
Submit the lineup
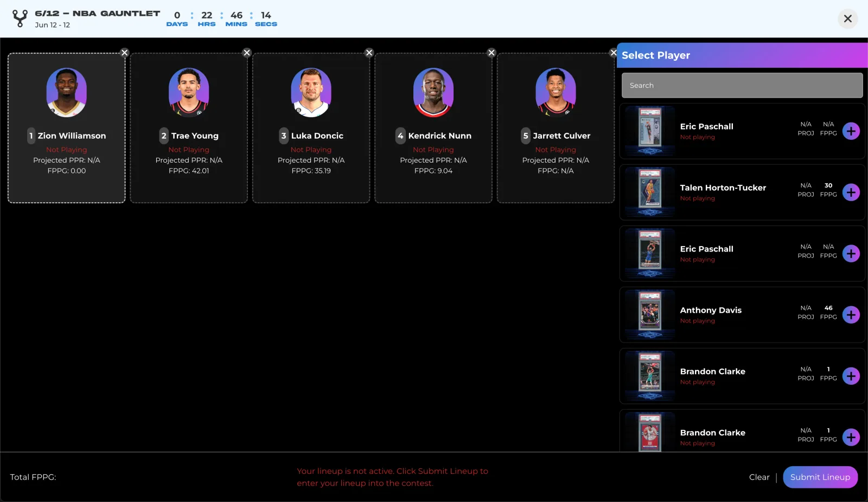click(820, 477)
